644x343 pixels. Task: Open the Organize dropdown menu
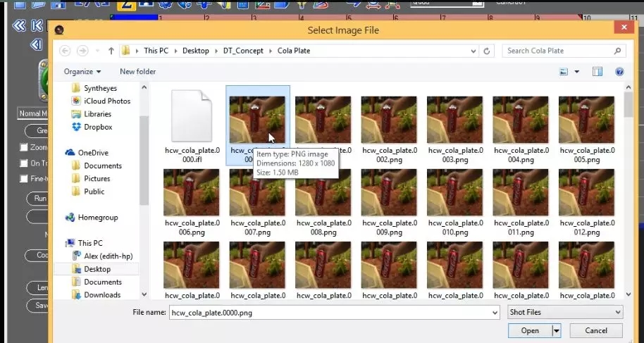click(x=82, y=72)
